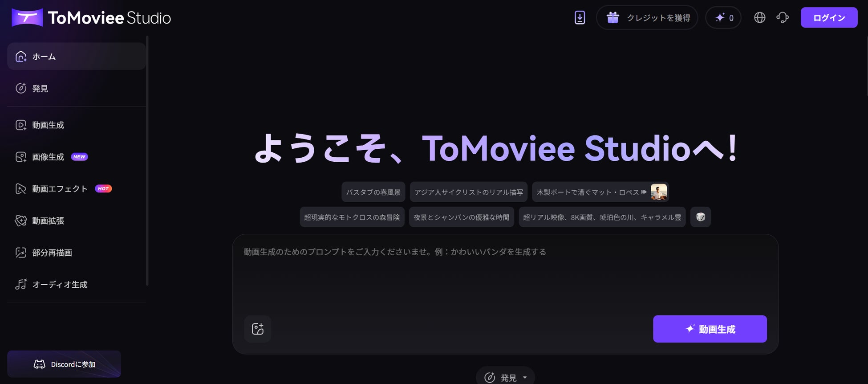Screen dimensions: 868x384
Task: Click the 部分再描画 sidebar icon
Action: tap(21, 253)
